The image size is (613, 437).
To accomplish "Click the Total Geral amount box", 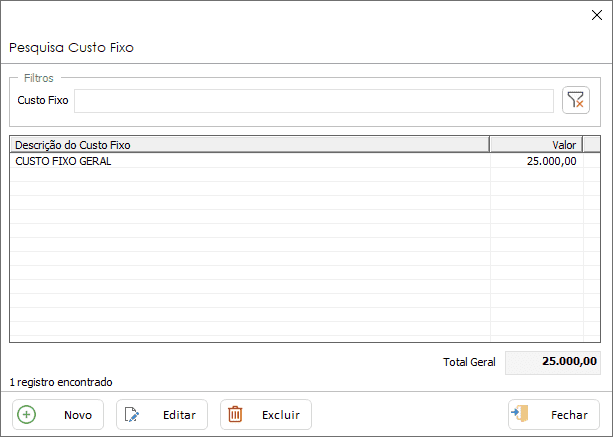I will 553,362.
